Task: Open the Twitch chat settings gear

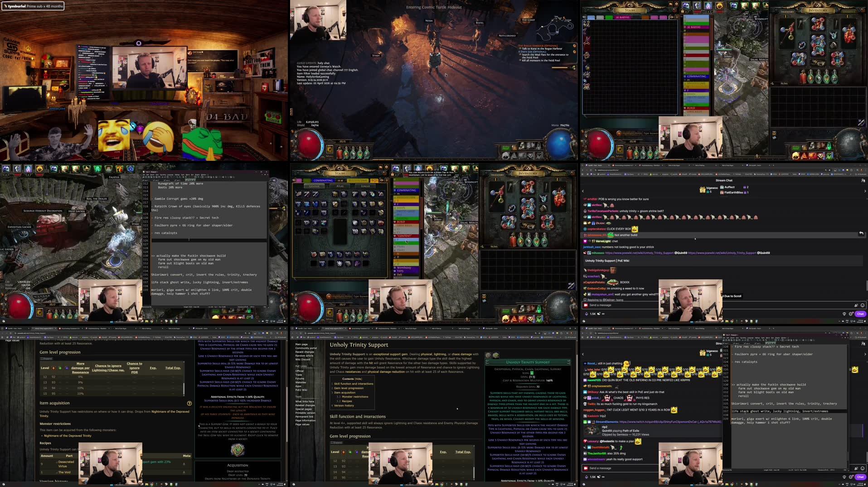Action: [851, 314]
